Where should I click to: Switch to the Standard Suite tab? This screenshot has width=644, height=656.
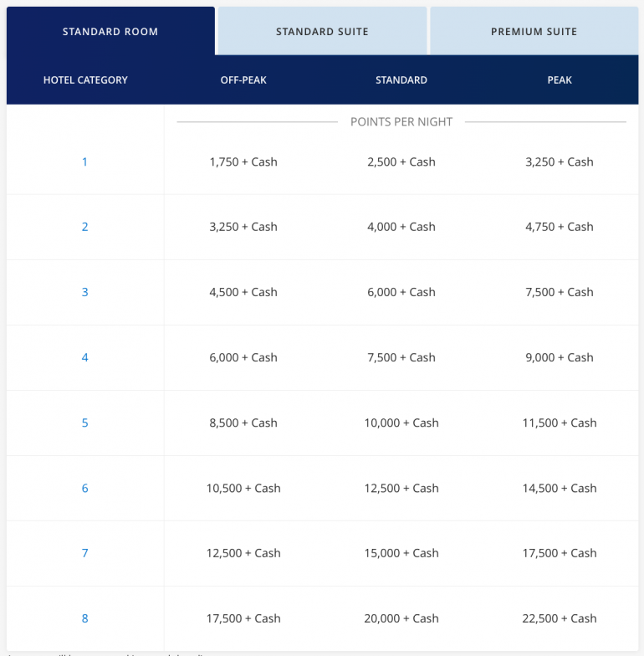[x=322, y=32]
